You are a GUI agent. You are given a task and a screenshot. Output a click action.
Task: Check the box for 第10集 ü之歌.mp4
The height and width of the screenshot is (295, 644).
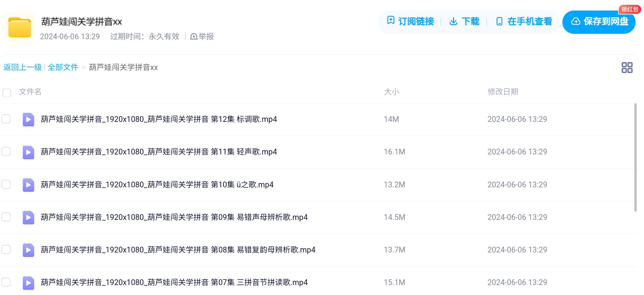pyautogui.click(x=6, y=184)
